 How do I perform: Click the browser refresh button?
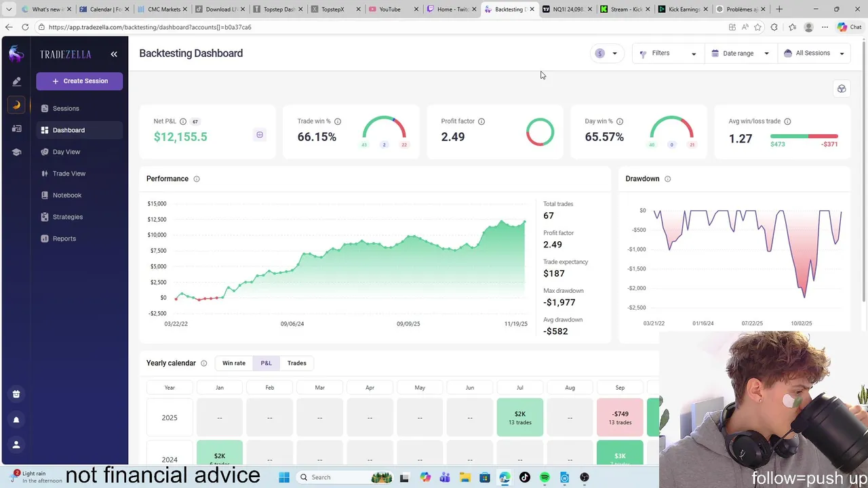25,27
